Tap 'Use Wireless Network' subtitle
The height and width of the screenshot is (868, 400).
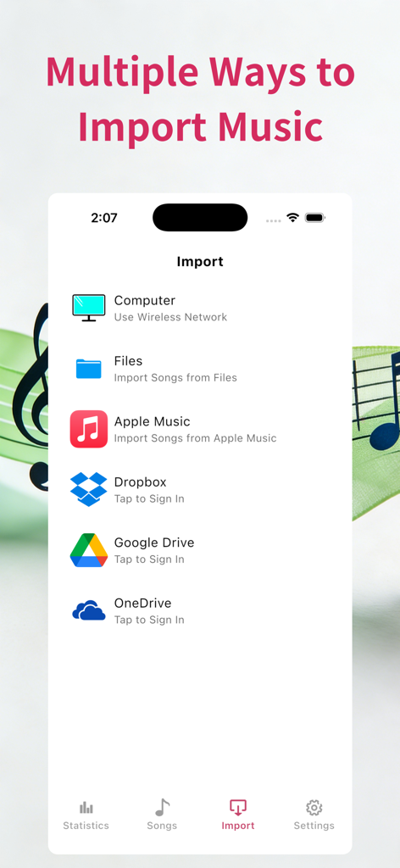170,317
